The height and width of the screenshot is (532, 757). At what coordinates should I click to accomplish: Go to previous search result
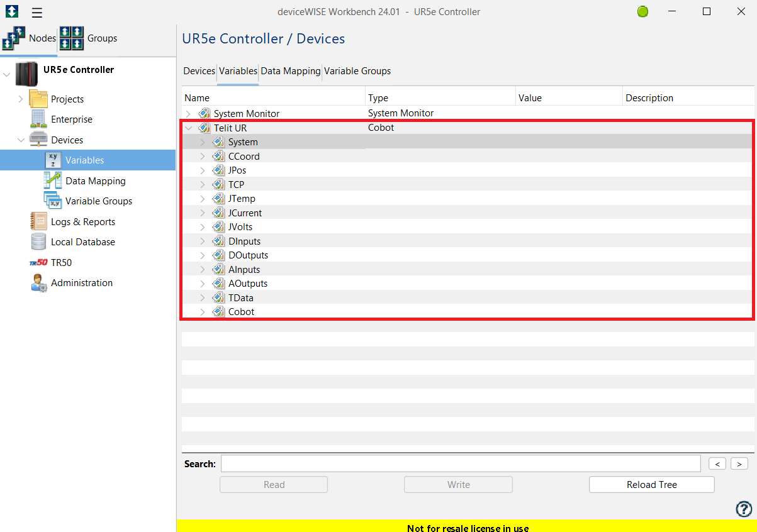click(x=717, y=464)
